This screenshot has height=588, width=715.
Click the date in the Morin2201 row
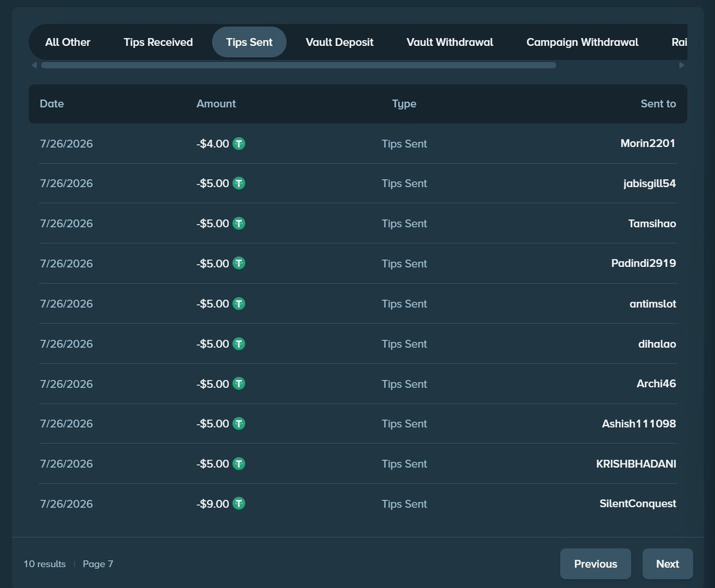click(x=66, y=144)
